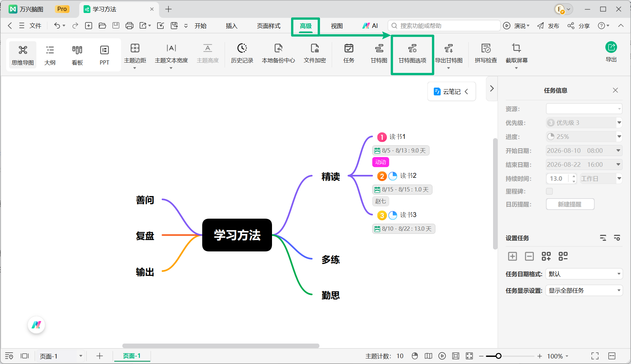Switch to Kanban (看板) view
The height and width of the screenshot is (364, 631).
coord(77,55)
